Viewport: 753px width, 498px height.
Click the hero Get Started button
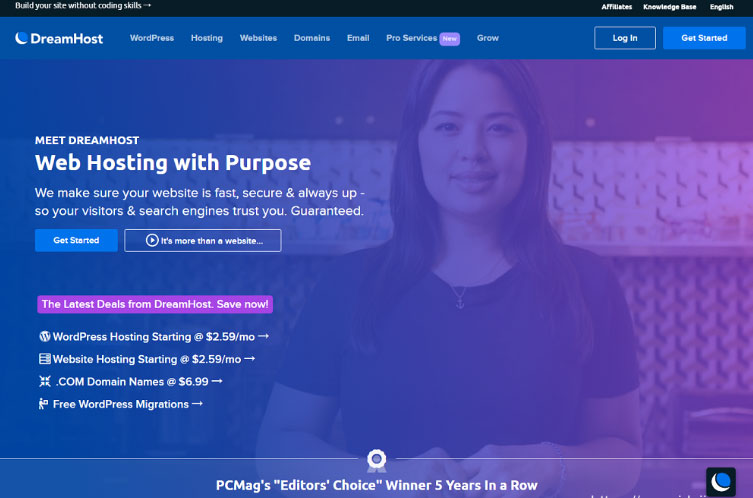click(x=76, y=240)
